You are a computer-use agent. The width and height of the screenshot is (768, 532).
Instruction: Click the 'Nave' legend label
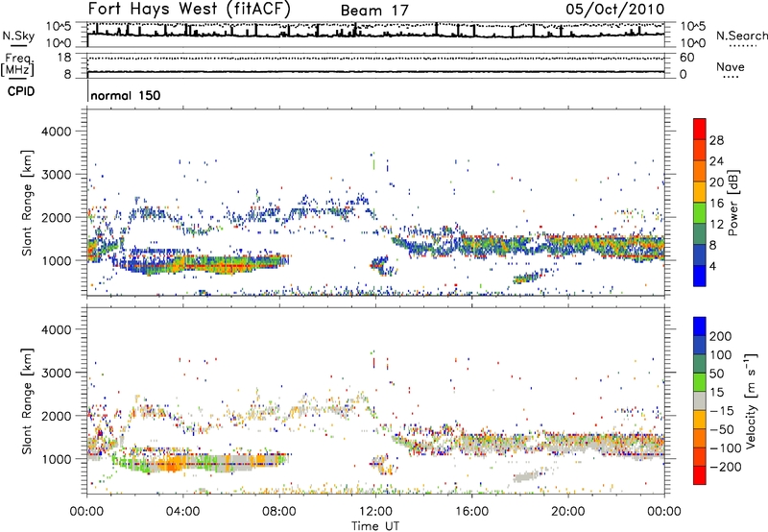pos(731,67)
